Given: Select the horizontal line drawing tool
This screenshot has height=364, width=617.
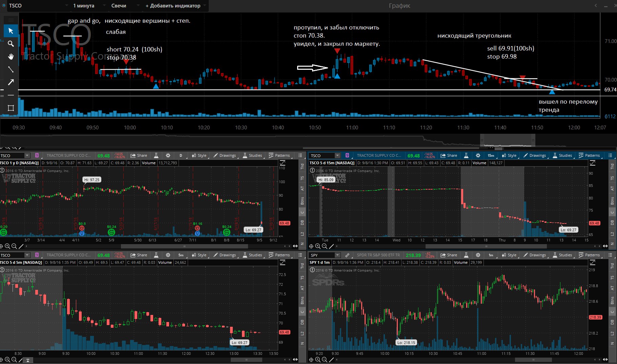Looking at the screenshot, I should pyautogui.click(x=11, y=95).
